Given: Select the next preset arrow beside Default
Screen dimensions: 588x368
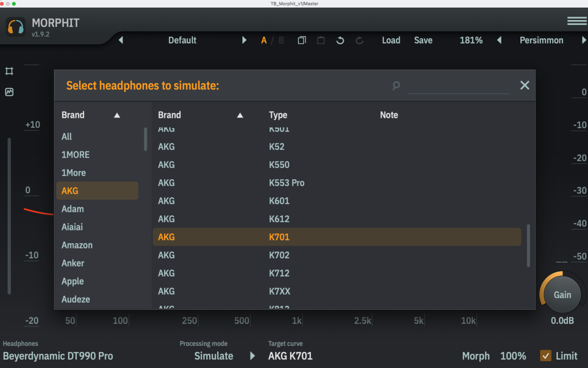Looking at the screenshot, I should point(244,40).
